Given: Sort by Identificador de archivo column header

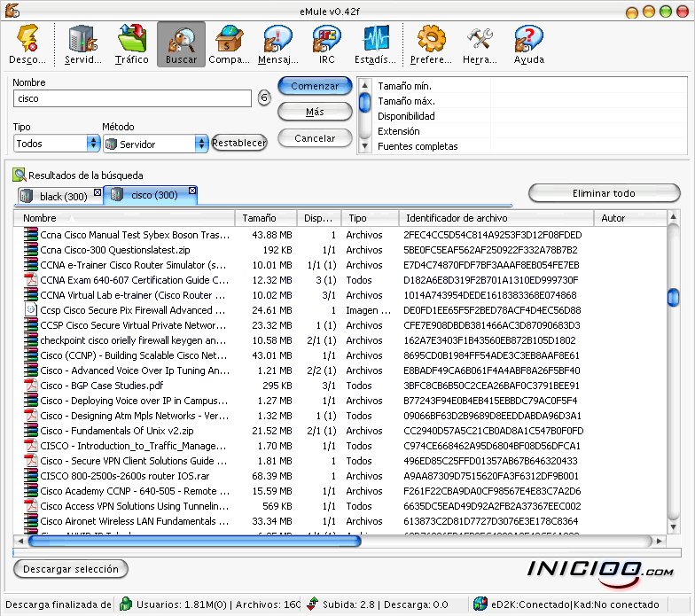Looking at the screenshot, I should pyautogui.click(x=496, y=218).
